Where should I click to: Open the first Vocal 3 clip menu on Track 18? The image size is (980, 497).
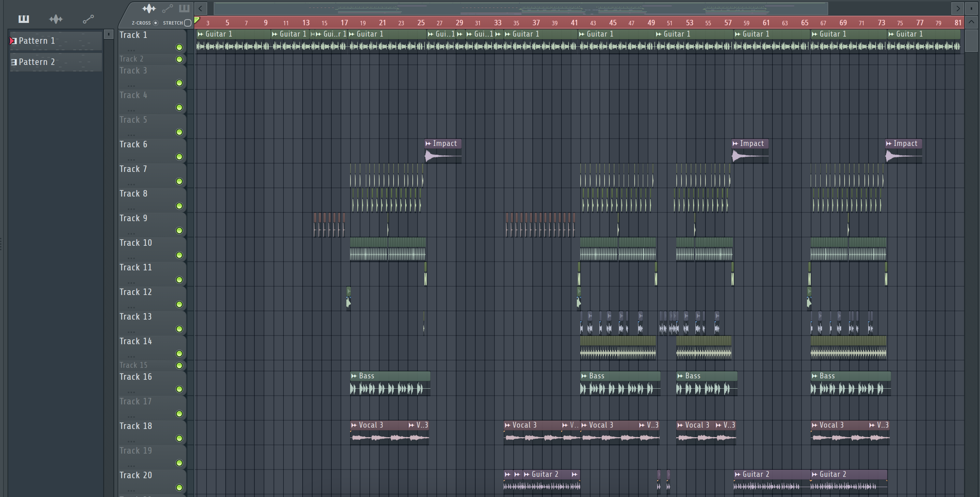click(x=354, y=425)
